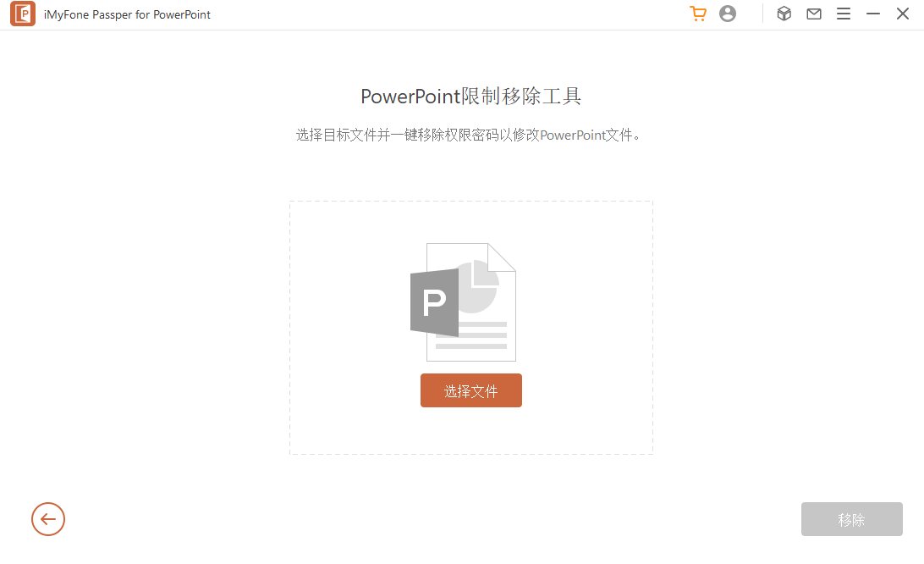Open the hamburger menu

point(844,14)
